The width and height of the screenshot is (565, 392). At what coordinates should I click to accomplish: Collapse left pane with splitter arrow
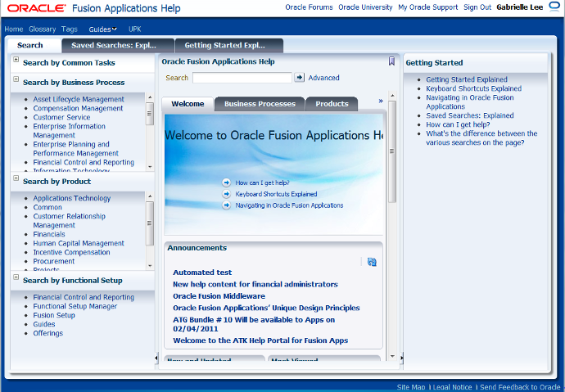(156, 358)
